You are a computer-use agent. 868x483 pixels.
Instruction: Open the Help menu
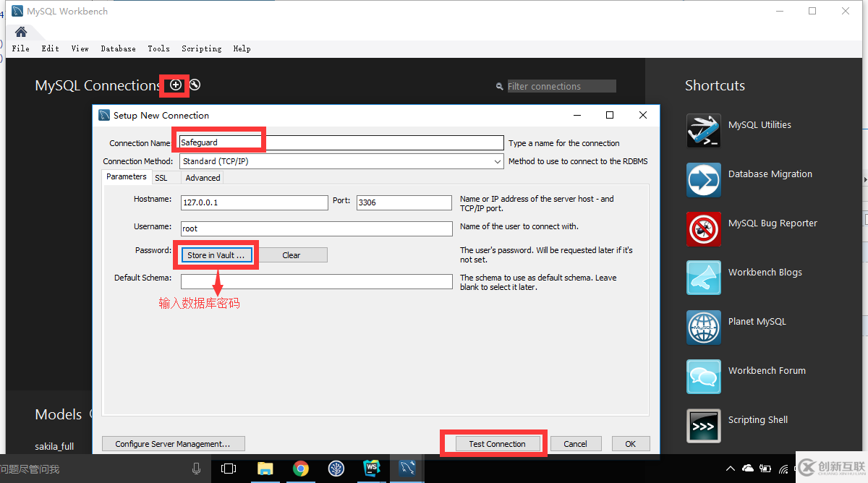click(242, 48)
